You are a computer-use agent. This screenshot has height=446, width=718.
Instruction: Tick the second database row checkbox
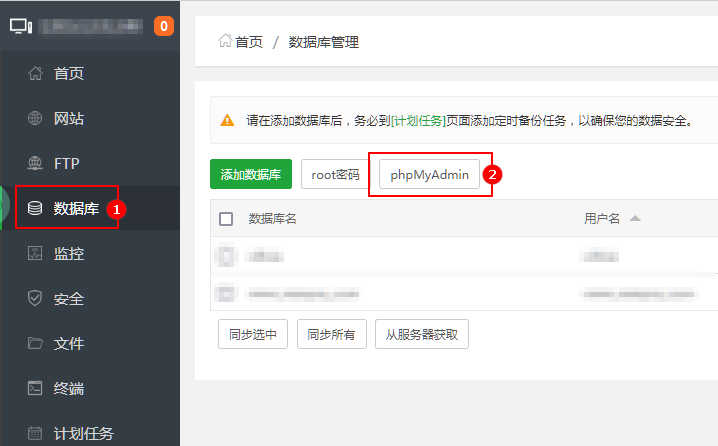226,294
